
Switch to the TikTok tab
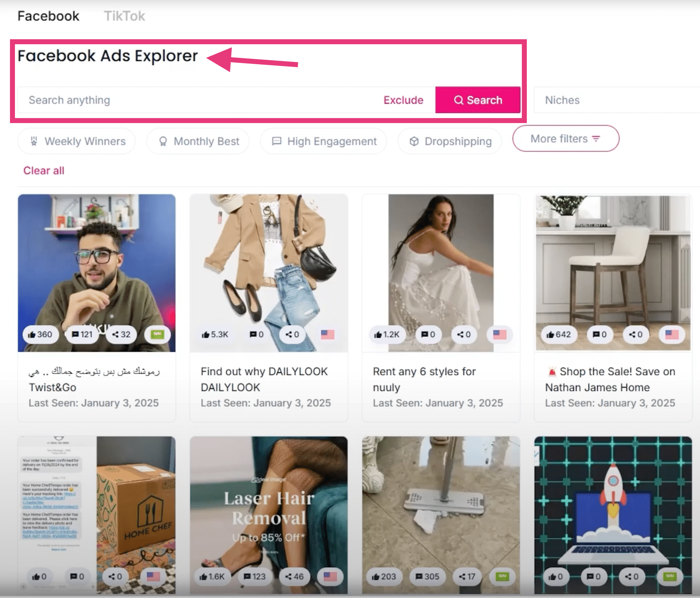(x=125, y=16)
